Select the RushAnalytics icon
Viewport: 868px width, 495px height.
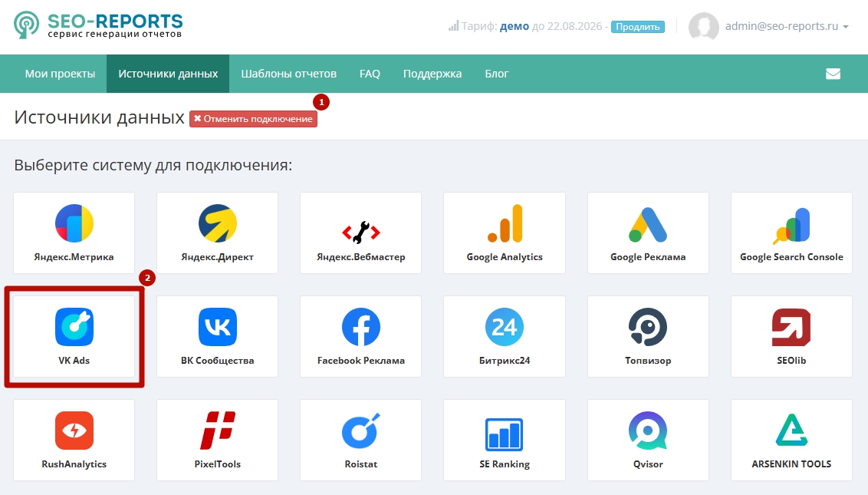pyautogui.click(x=74, y=431)
